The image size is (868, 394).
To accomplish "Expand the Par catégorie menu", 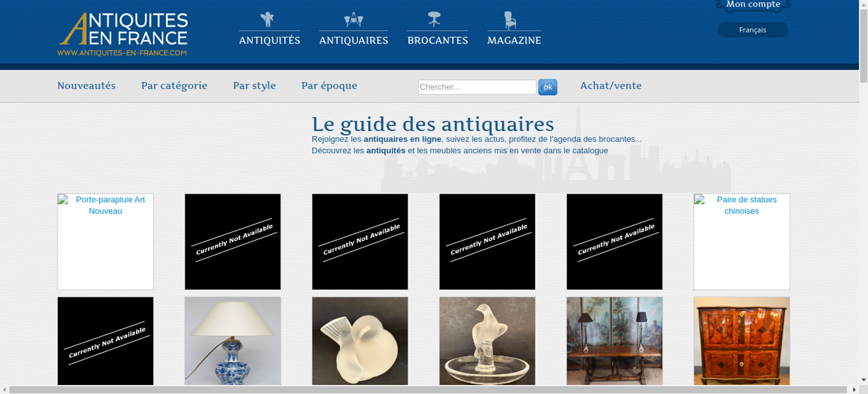I will [174, 85].
